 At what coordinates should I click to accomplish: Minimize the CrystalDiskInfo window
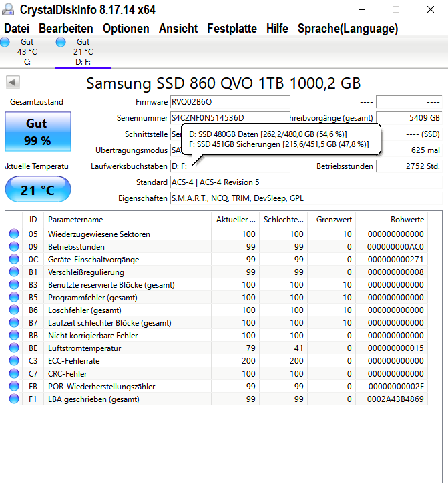click(x=362, y=9)
